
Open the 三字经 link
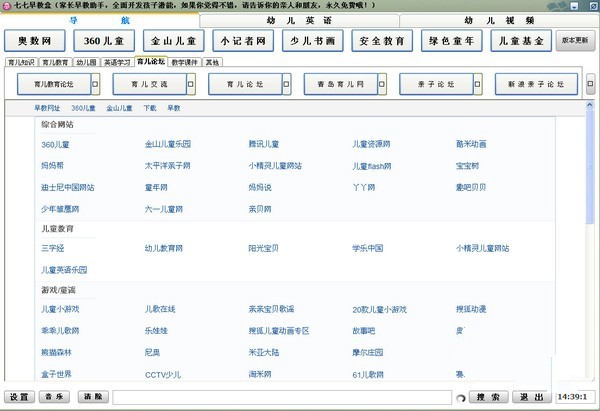[x=53, y=248]
